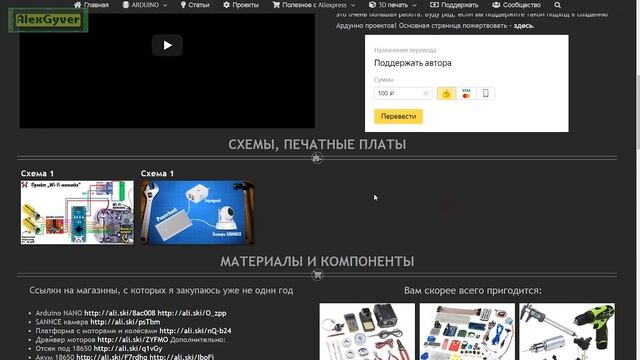
Task: Select Yandex wallet payment method
Action: pos(446,93)
